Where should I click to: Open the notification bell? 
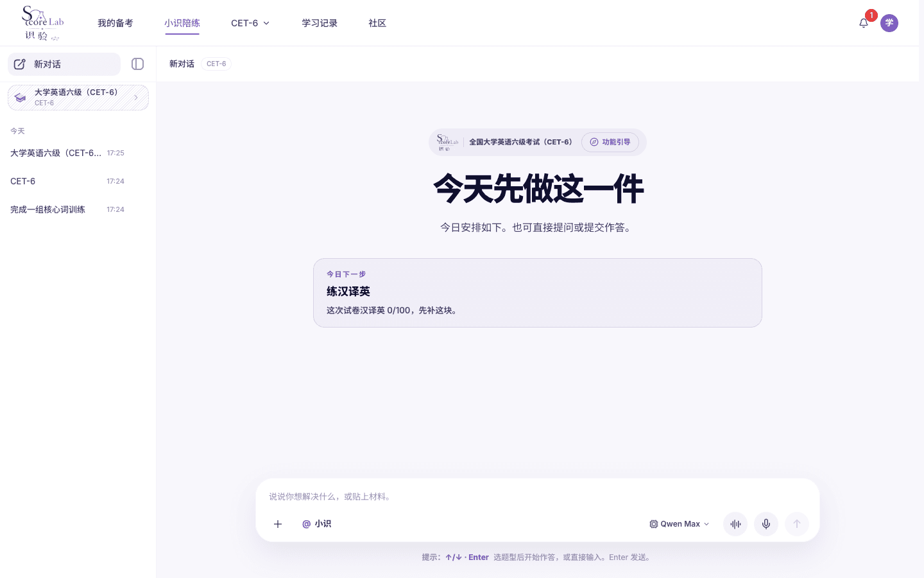point(864,23)
